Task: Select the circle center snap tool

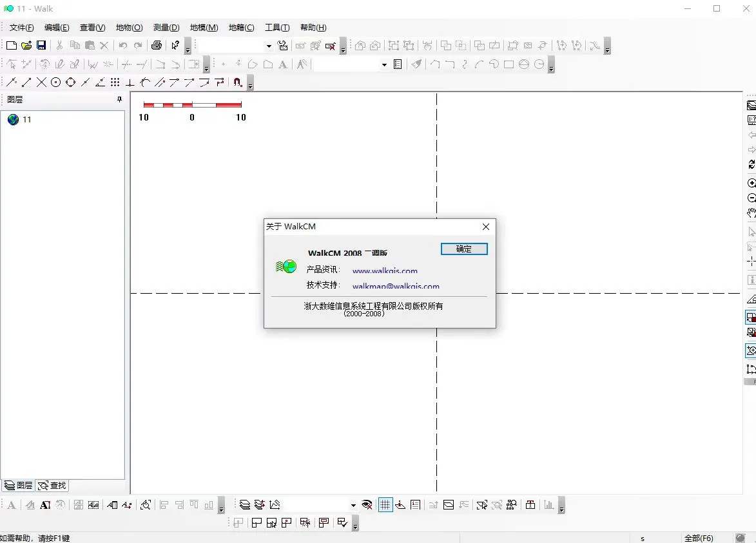Action: pos(56,82)
